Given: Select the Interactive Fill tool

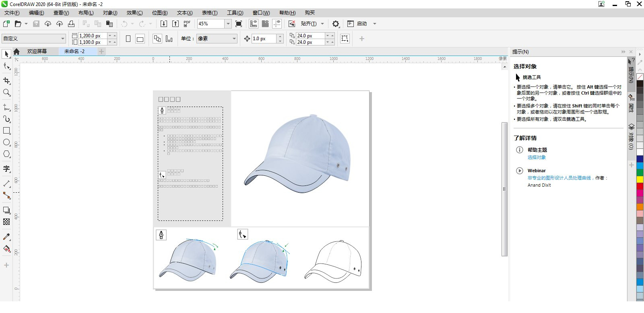Looking at the screenshot, I should 6,249.
